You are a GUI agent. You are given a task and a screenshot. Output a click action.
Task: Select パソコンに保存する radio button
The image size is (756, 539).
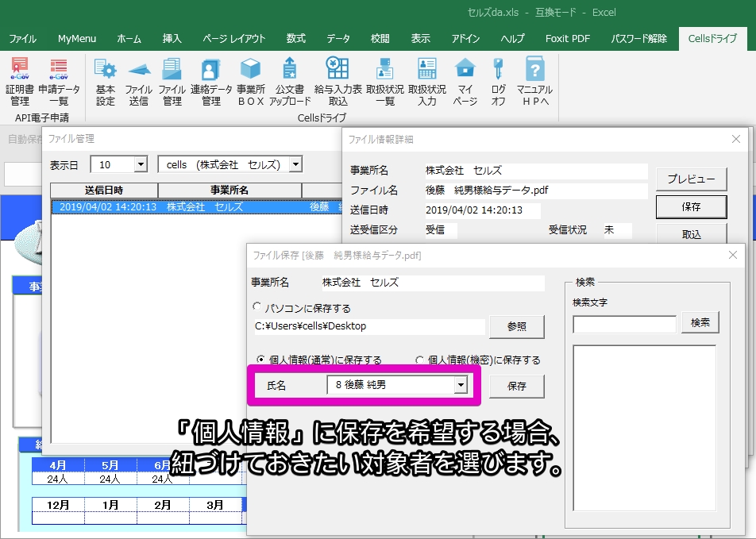(x=257, y=306)
